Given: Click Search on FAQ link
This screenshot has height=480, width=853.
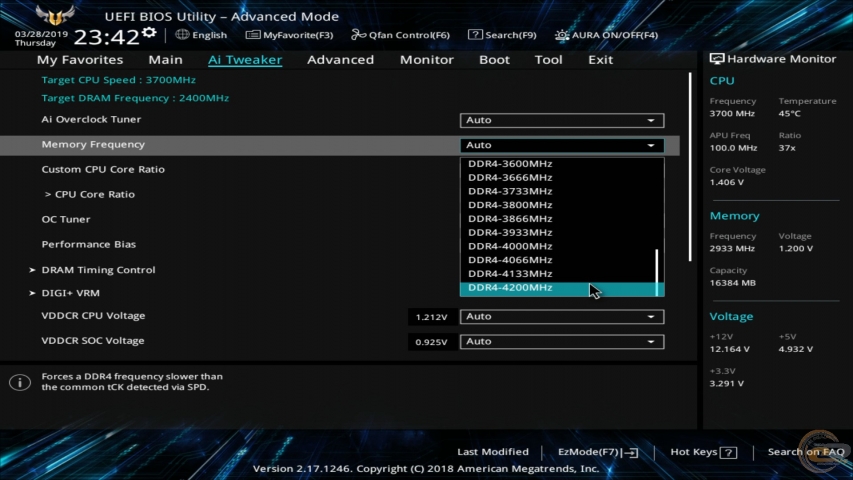Looking at the screenshot, I should pyautogui.click(x=805, y=452).
